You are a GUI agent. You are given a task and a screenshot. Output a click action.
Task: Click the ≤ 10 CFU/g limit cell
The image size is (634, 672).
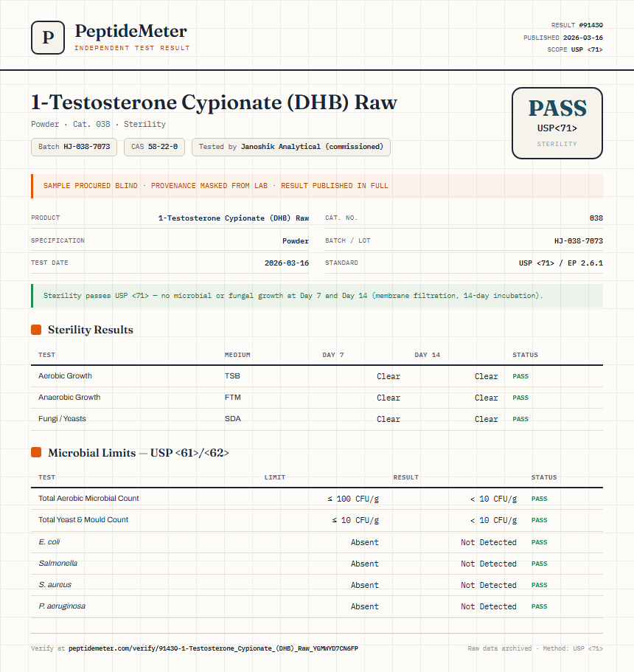(x=355, y=520)
